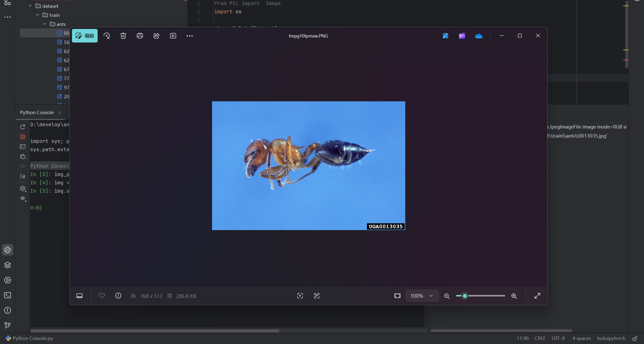
Task: Open image info with the info icon
Action: 118,296
